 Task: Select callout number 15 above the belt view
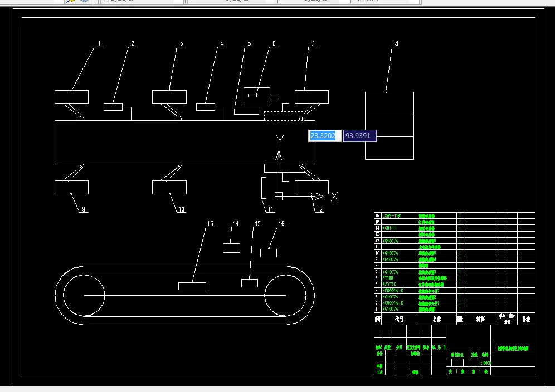click(x=257, y=224)
